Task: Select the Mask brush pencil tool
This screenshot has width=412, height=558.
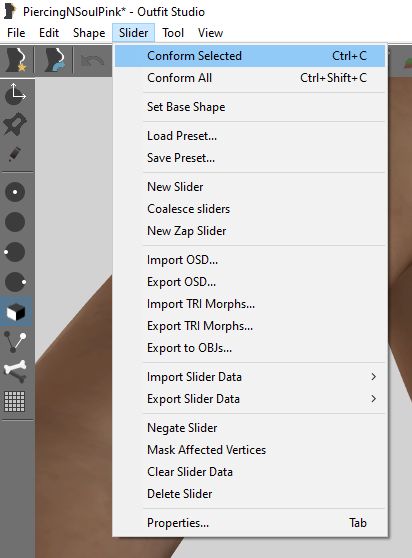Action: tap(15, 154)
